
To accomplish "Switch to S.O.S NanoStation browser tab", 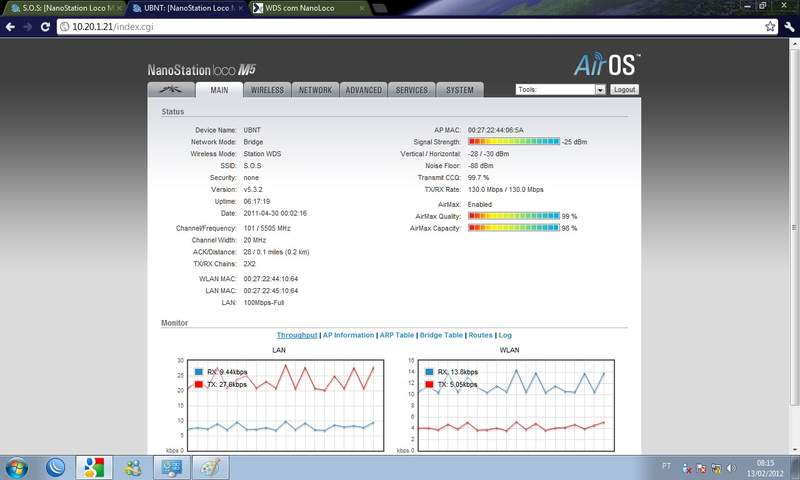I will tap(66, 8).
